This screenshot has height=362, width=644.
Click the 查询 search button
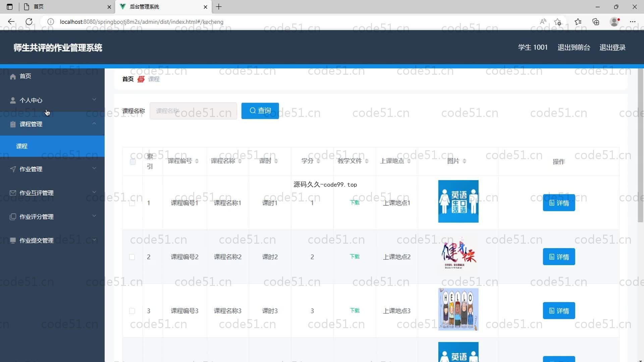(x=260, y=111)
